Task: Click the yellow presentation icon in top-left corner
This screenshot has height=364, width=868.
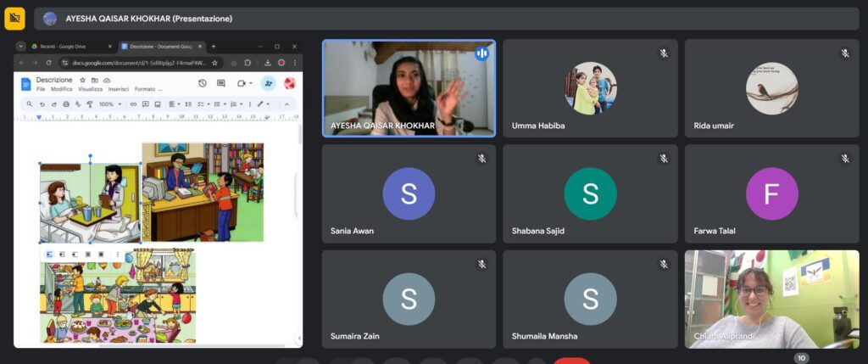Action: click(x=14, y=18)
